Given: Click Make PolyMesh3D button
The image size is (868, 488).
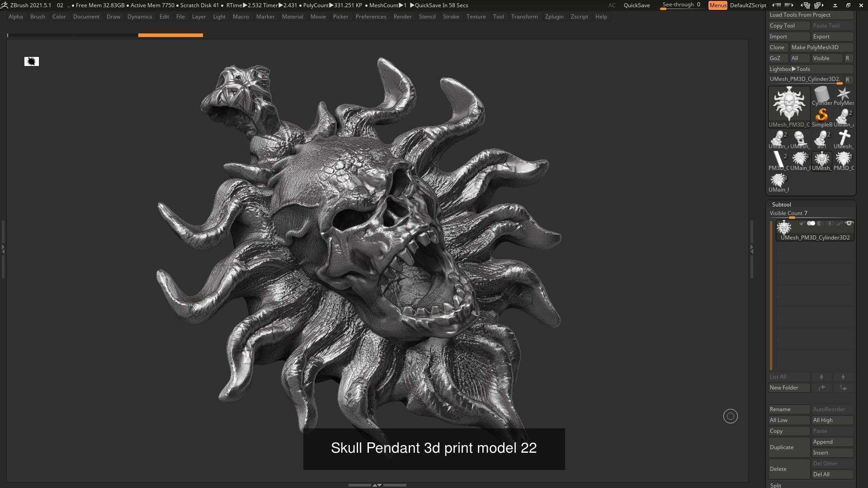Looking at the screenshot, I should pyautogui.click(x=821, y=47).
